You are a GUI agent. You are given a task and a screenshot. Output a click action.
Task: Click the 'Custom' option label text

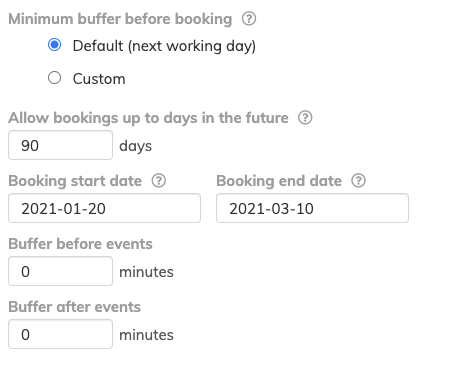click(99, 79)
